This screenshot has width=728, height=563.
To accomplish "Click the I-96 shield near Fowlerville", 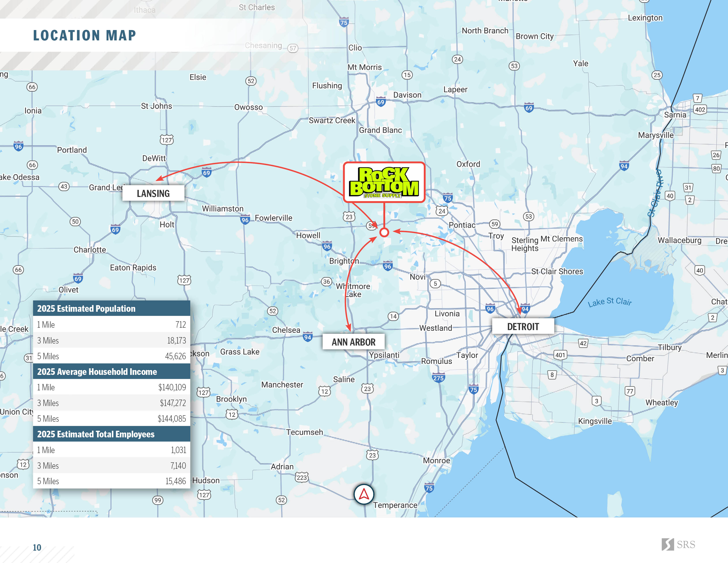I will [x=245, y=219].
